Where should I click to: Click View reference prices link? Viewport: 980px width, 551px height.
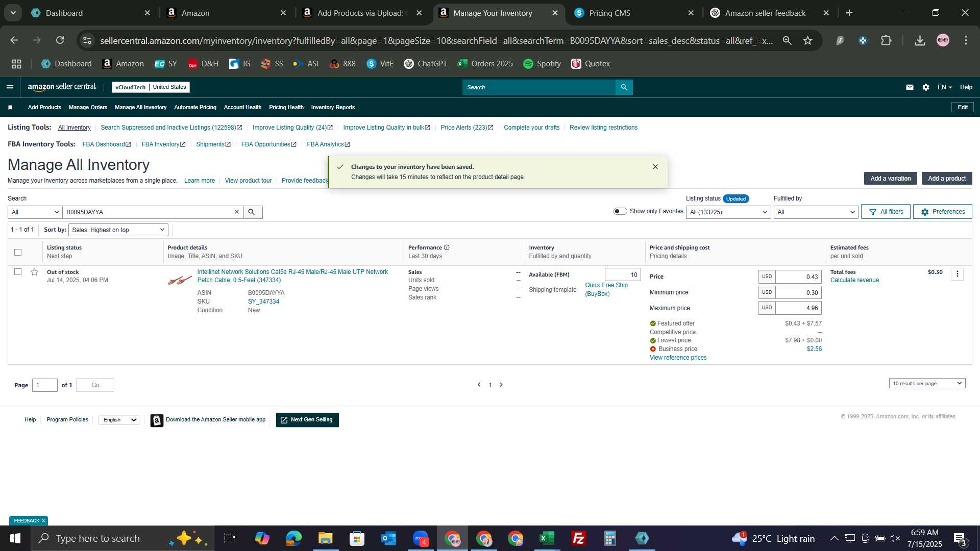(x=678, y=358)
